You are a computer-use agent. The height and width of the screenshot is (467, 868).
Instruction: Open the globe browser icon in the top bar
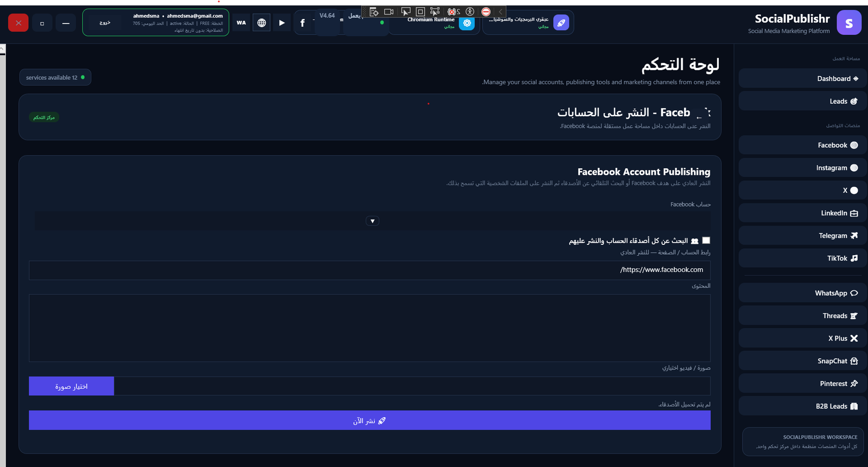261,23
